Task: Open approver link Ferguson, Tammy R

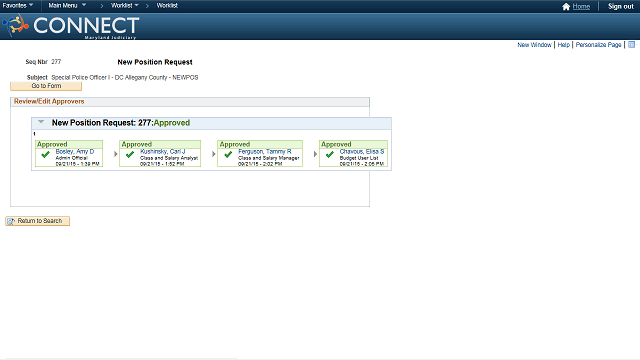Action: pyautogui.click(x=264, y=151)
